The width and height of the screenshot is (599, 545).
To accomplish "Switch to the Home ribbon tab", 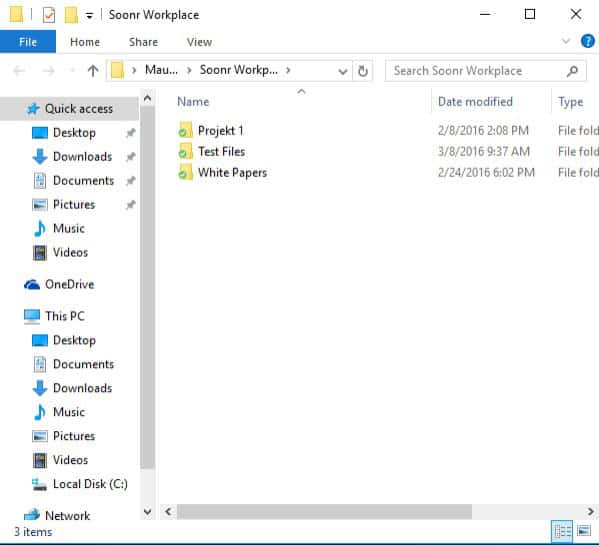I will pos(85,42).
